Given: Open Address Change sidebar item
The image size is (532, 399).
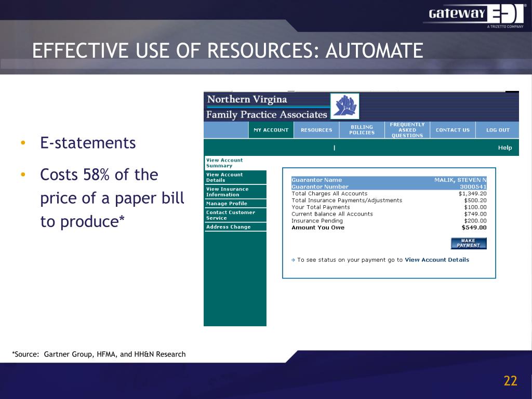Looking at the screenshot, I should pyautogui.click(x=235, y=227).
